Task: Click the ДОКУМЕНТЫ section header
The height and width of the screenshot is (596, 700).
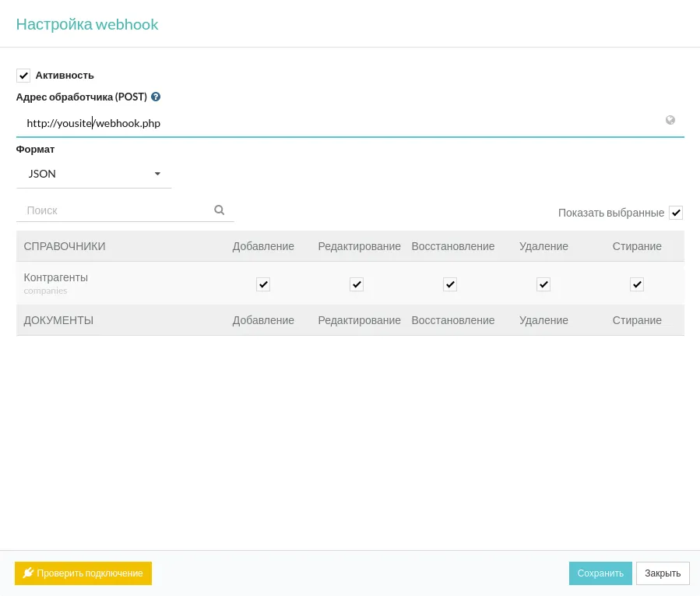Action: point(58,320)
